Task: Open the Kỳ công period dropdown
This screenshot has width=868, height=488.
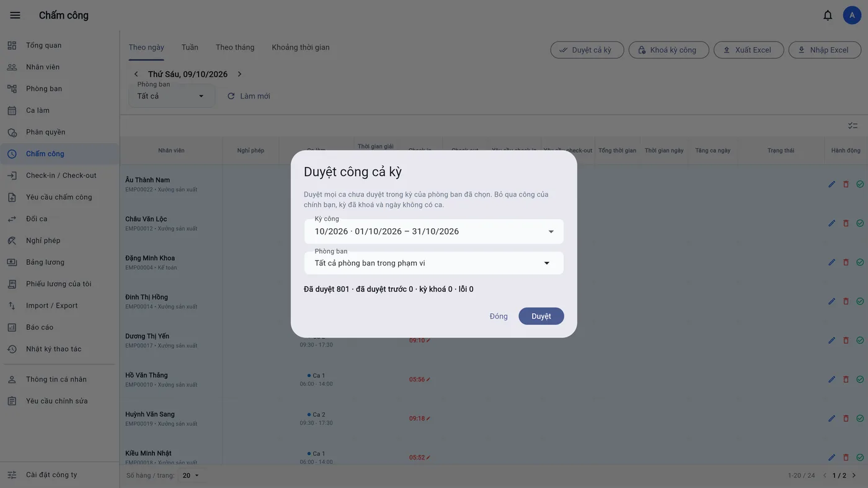Action: (434, 231)
